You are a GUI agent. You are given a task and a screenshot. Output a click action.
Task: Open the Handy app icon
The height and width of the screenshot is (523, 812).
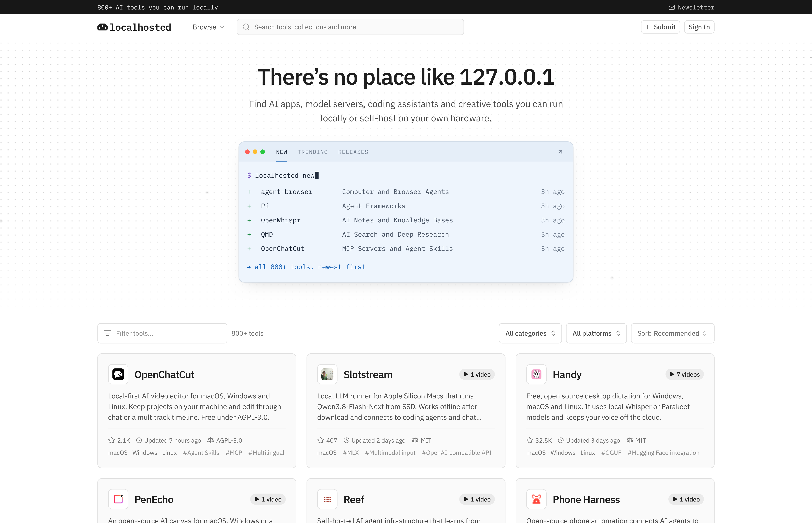coord(536,374)
